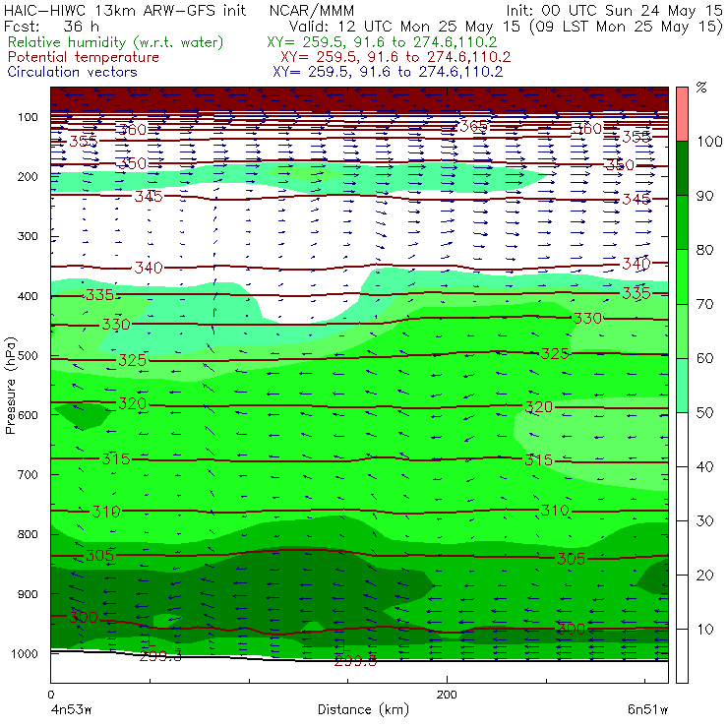
Task: Click the 'Fcst: 36 h' forecast label
Action: 51,26
